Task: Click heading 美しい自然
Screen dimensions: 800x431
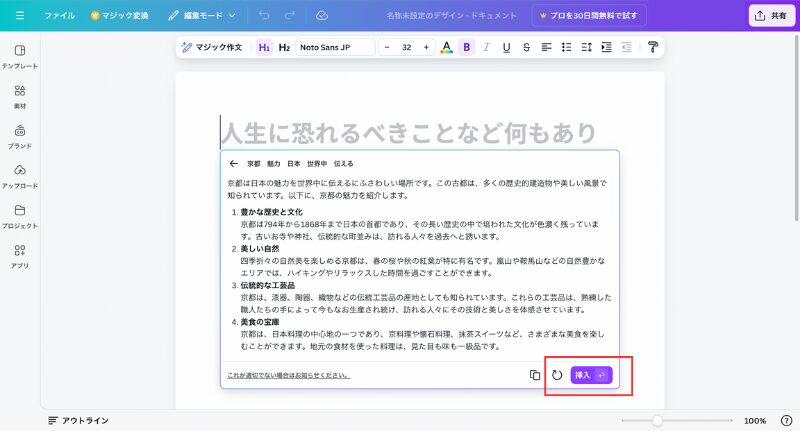Action: (x=260, y=248)
